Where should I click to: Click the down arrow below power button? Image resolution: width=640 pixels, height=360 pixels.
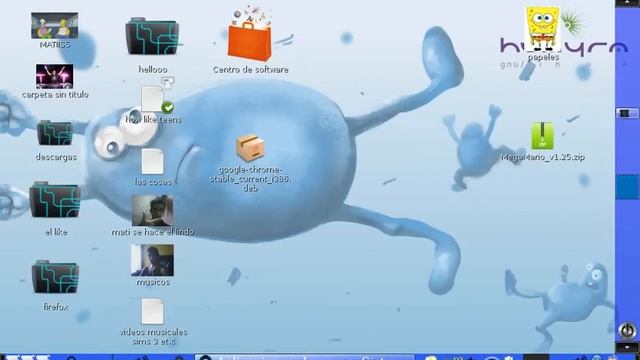click(627, 348)
